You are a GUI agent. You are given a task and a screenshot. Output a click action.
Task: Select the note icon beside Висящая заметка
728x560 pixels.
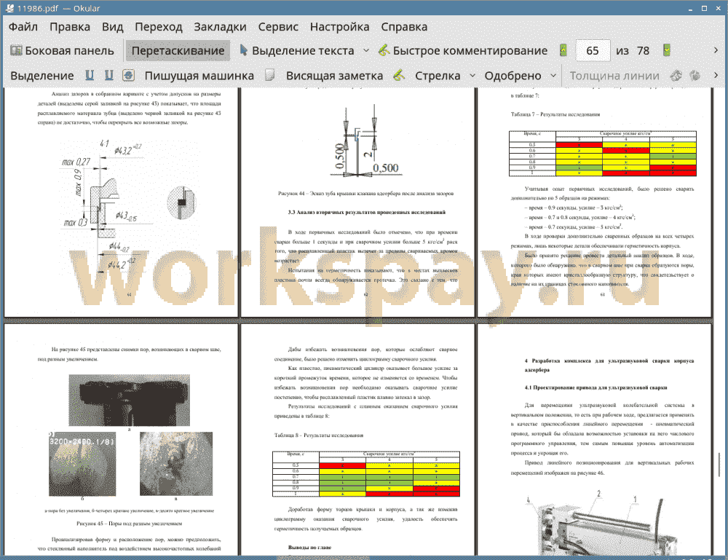270,75
